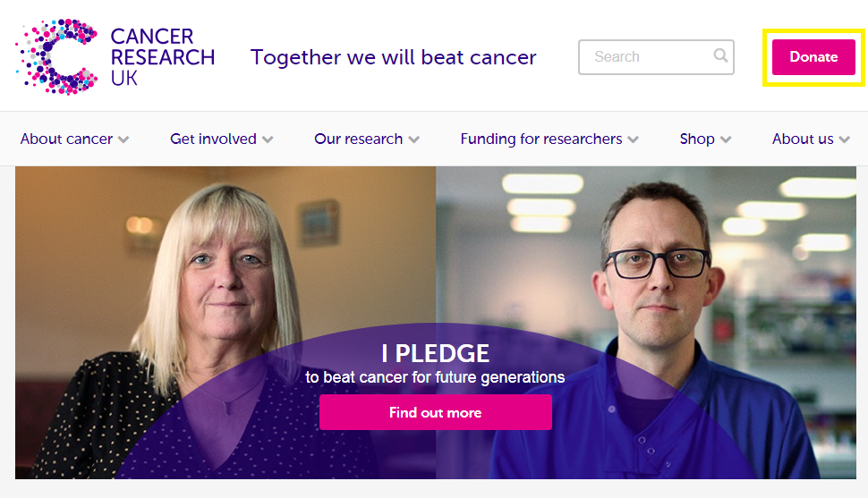Viewport: 868px width, 498px height.
Task: Open the About cancer menu
Action: (x=66, y=139)
